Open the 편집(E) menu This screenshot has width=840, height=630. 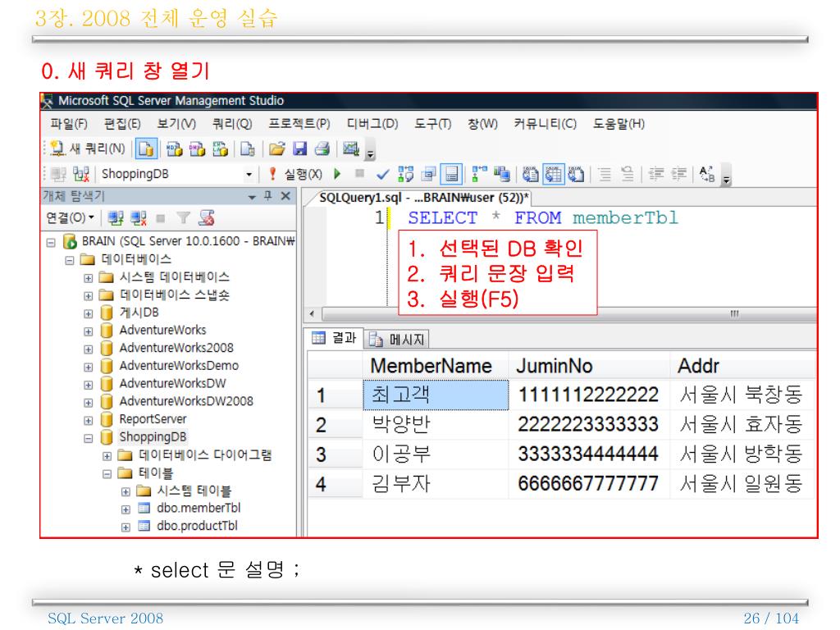point(122,124)
